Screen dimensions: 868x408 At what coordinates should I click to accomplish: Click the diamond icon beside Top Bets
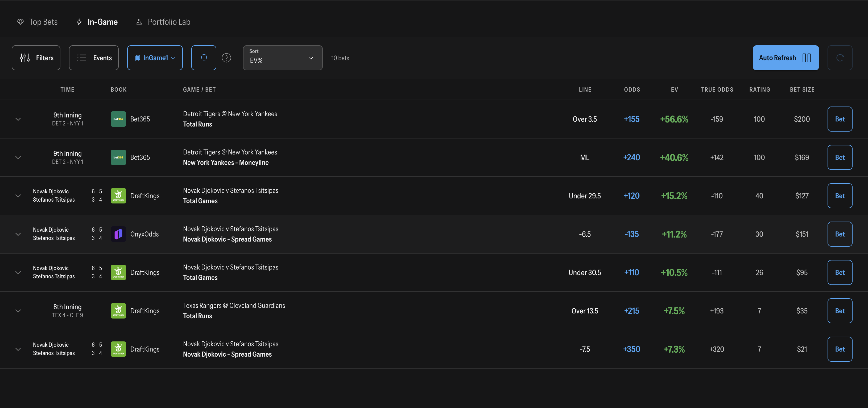point(20,22)
